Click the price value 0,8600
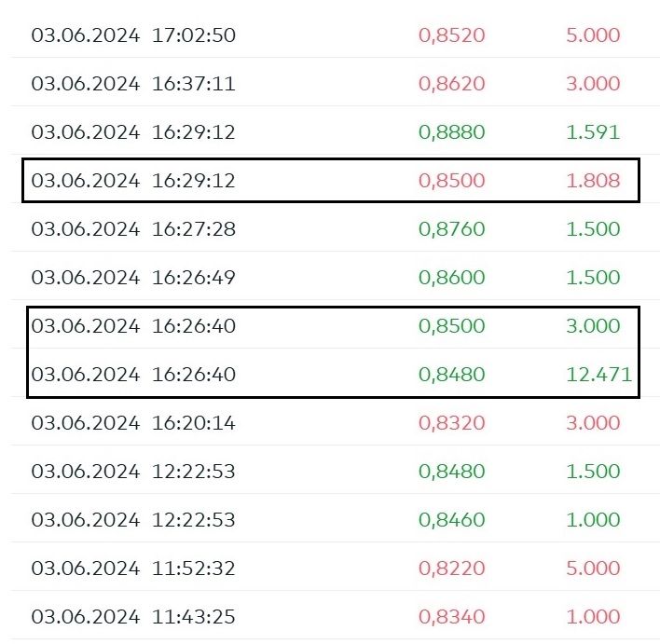660x644 pixels. [x=452, y=278]
